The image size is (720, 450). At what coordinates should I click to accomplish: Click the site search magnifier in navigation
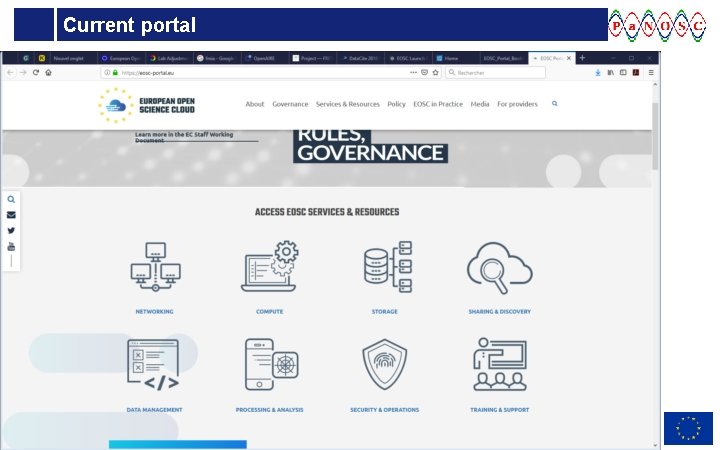click(x=555, y=104)
